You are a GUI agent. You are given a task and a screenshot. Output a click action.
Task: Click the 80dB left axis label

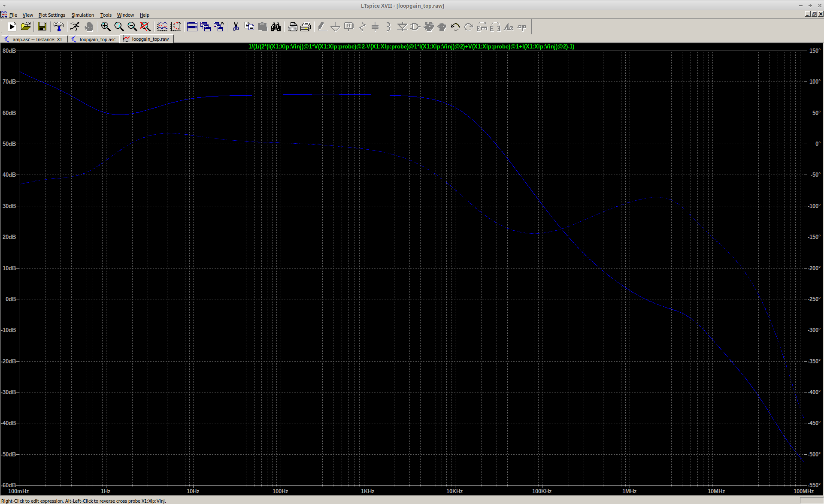tap(9, 51)
